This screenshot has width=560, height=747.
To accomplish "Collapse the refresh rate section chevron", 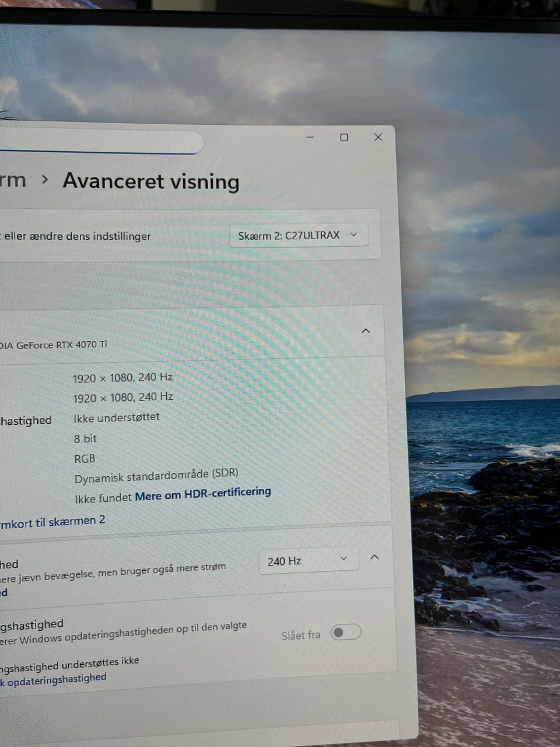I will pos(374,557).
